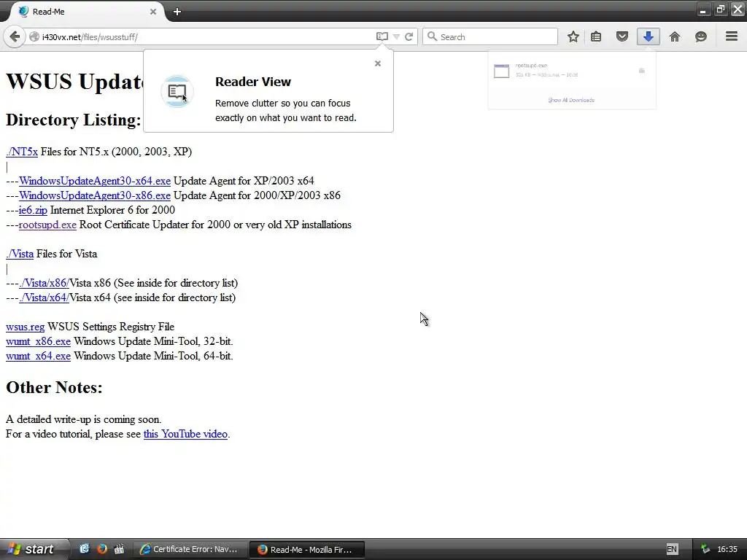Click the site identity globe icon
747x560 pixels.
pyautogui.click(x=34, y=36)
